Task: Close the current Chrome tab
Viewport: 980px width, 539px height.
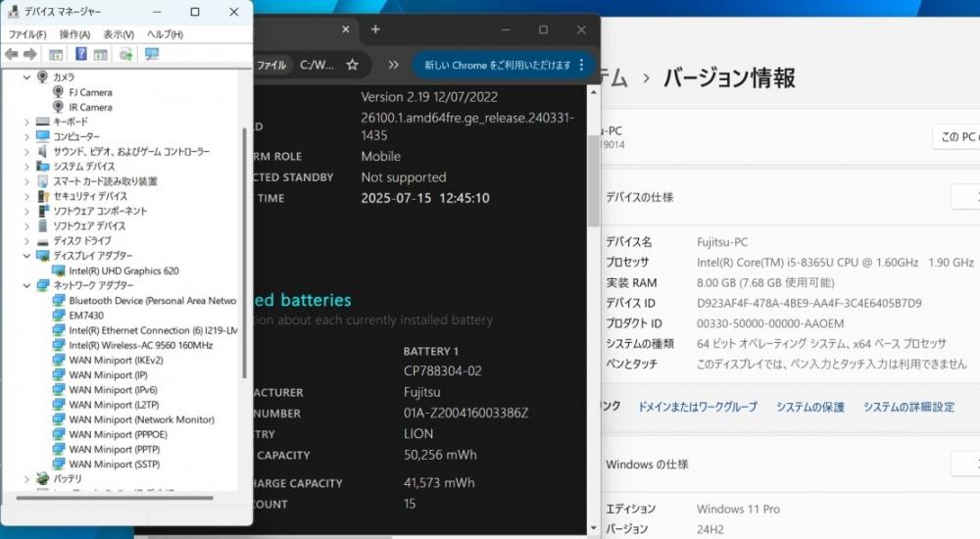Action: point(346,29)
